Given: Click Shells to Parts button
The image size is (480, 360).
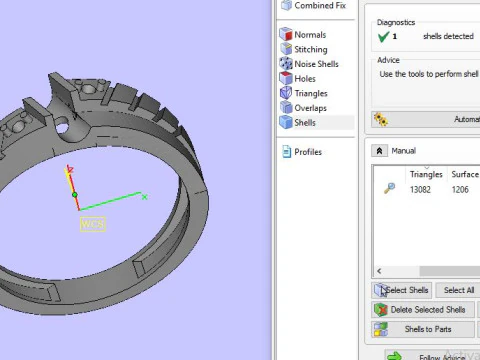Looking at the screenshot, I should tap(423, 329).
